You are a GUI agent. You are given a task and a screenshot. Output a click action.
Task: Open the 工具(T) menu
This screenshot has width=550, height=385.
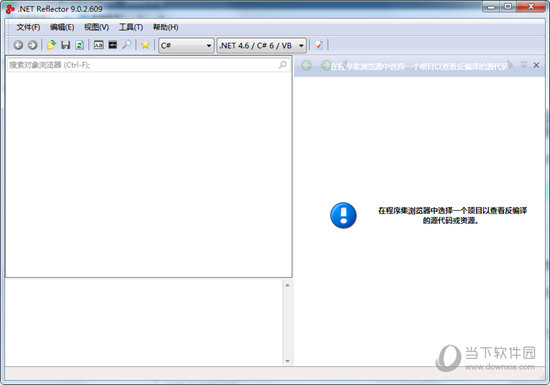pyautogui.click(x=130, y=27)
